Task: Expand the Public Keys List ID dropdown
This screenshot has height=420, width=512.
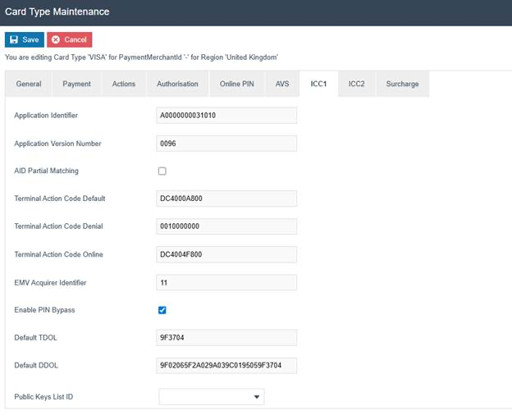Action: tap(211, 397)
